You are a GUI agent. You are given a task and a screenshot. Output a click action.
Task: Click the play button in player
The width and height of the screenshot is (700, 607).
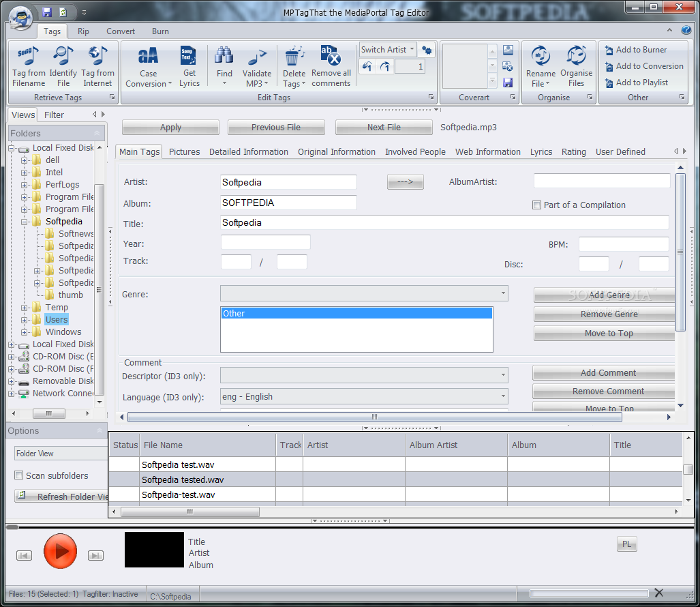tap(60, 550)
